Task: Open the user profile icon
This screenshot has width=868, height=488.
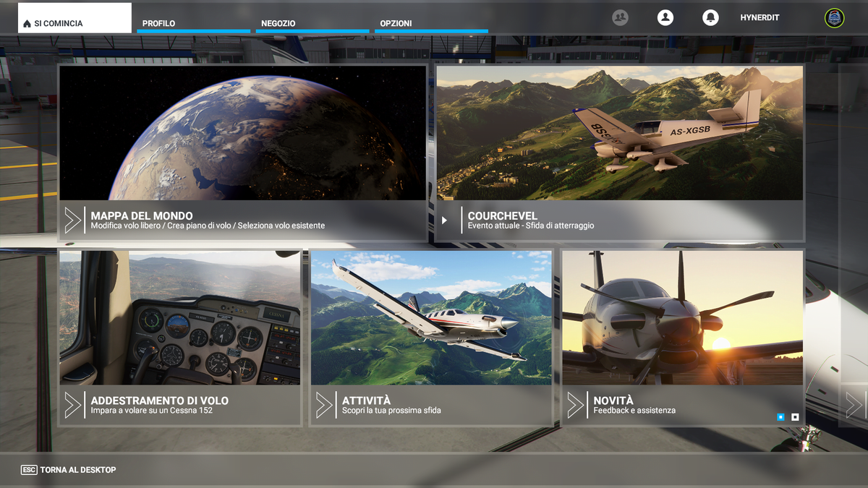Action: (x=665, y=17)
